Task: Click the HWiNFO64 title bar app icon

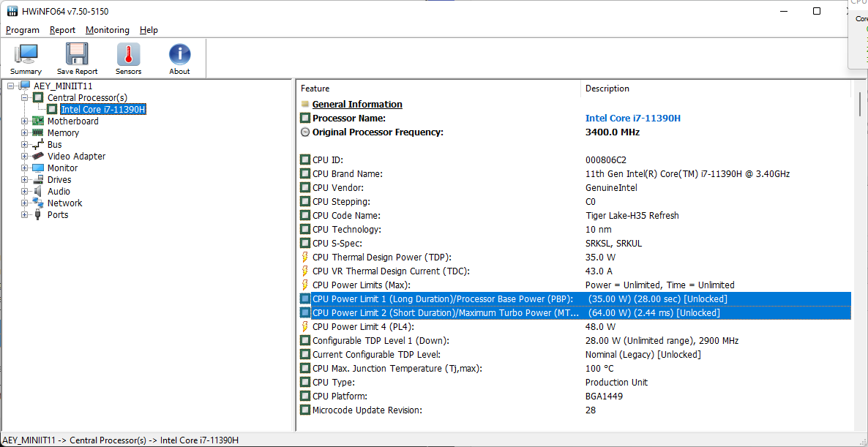Action: pyautogui.click(x=12, y=11)
